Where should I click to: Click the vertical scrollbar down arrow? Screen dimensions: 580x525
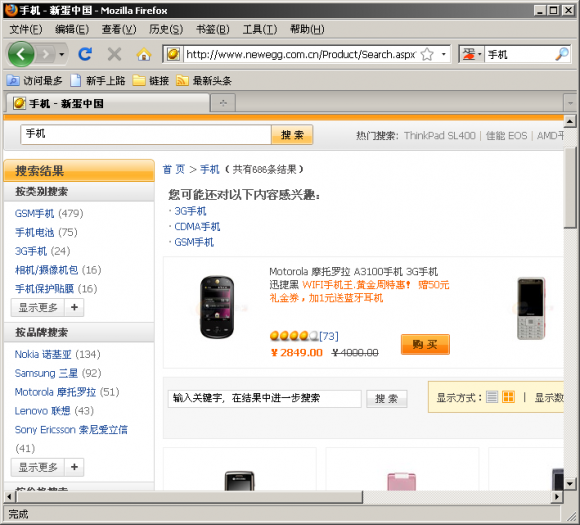570,483
